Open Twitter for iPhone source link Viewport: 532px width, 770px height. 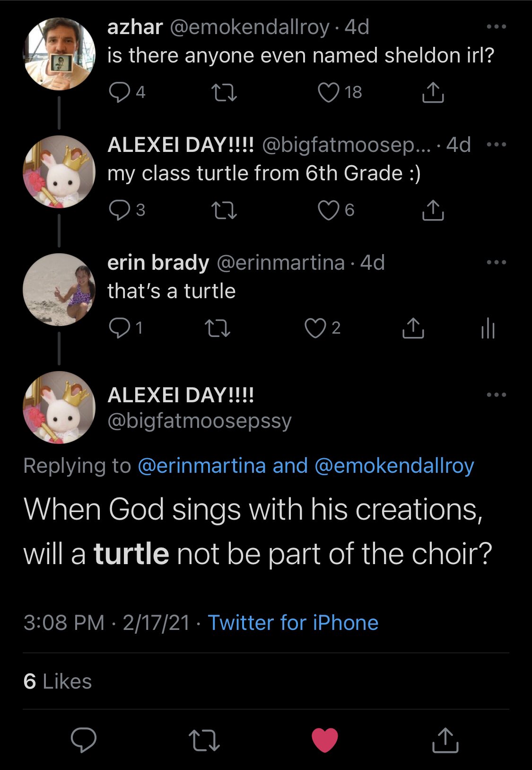click(x=293, y=623)
